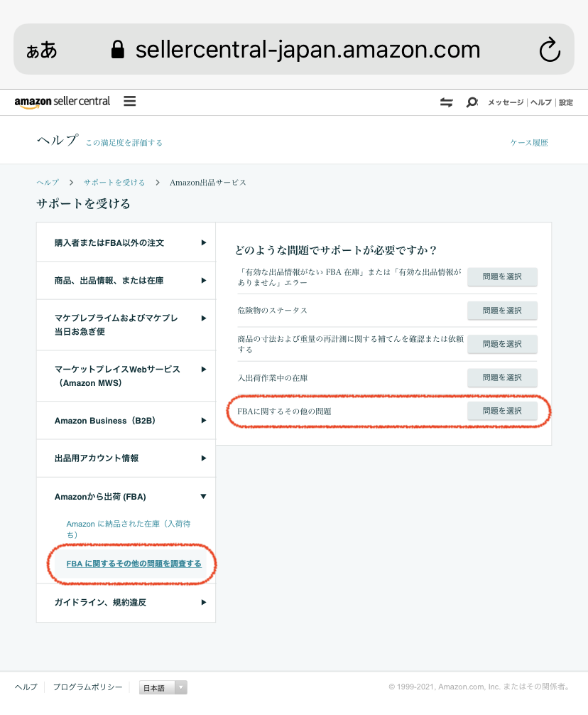588x715 pixels.
Task: Collapse the Amazonから出荷 (FBA) section
Action: [x=126, y=496]
